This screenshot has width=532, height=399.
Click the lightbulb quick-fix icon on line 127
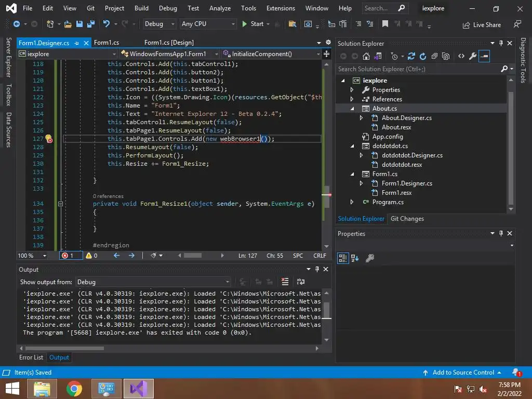48,139
